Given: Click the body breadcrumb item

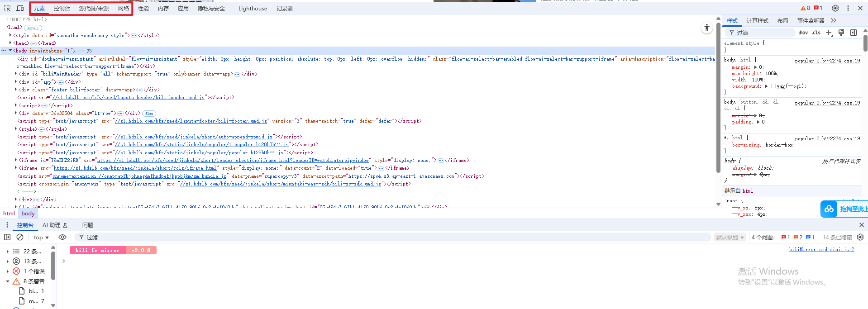Looking at the screenshot, I should (x=28, y=214).
